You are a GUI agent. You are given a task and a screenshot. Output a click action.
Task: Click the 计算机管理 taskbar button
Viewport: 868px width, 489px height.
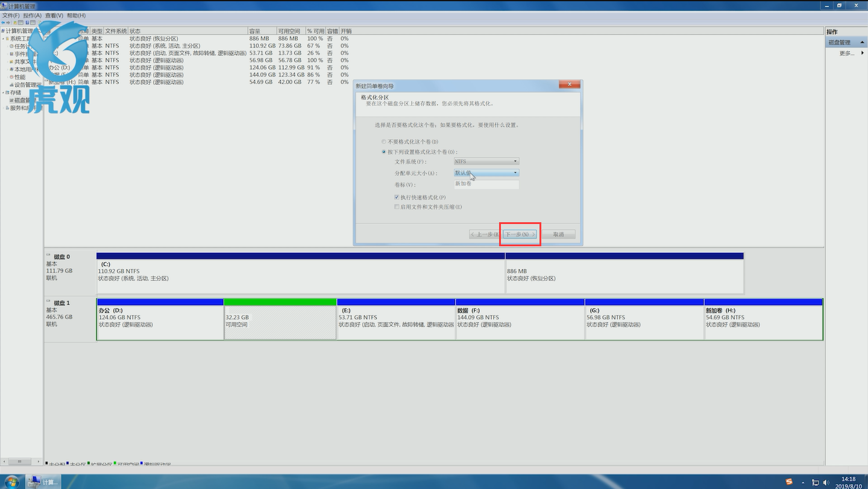click(x=43, y=482)
